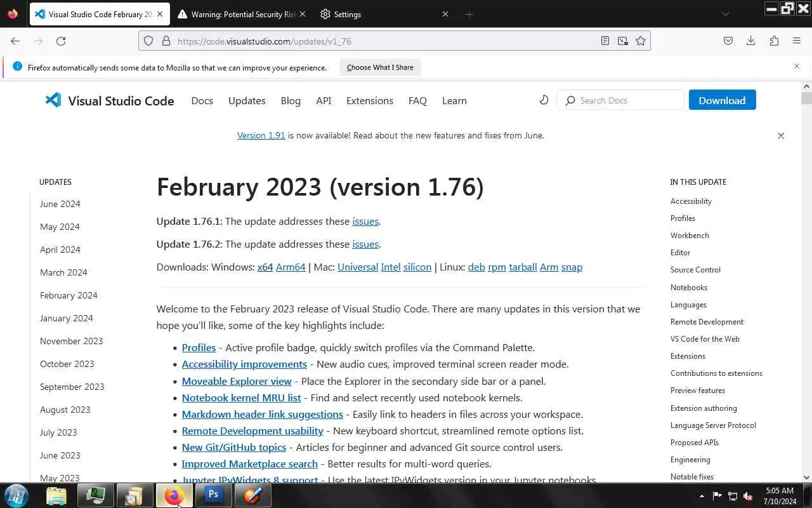Open the Windows Start button
Viewport: 812px width, 508px height.
pos(16,495)
